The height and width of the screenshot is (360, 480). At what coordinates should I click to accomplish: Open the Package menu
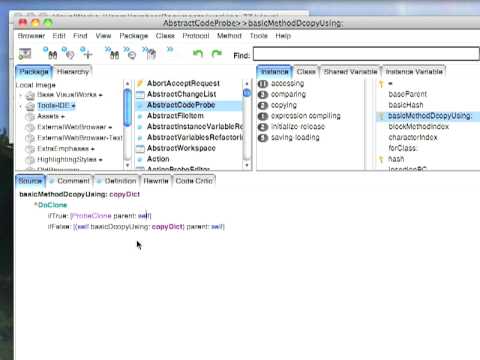pyautogui.click(x=134, y=36)
